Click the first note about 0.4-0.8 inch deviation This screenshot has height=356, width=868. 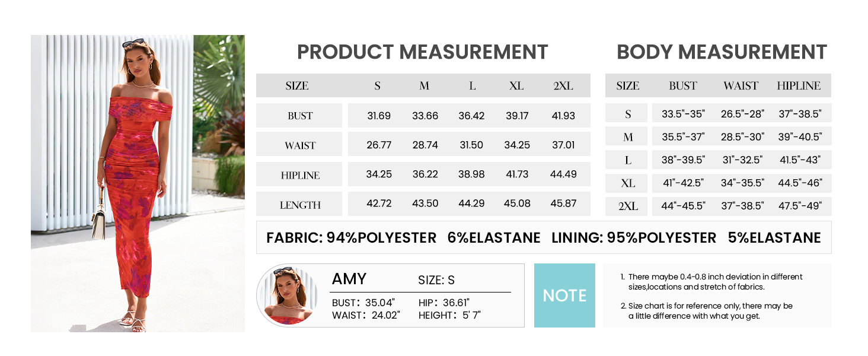click(714, 282)
